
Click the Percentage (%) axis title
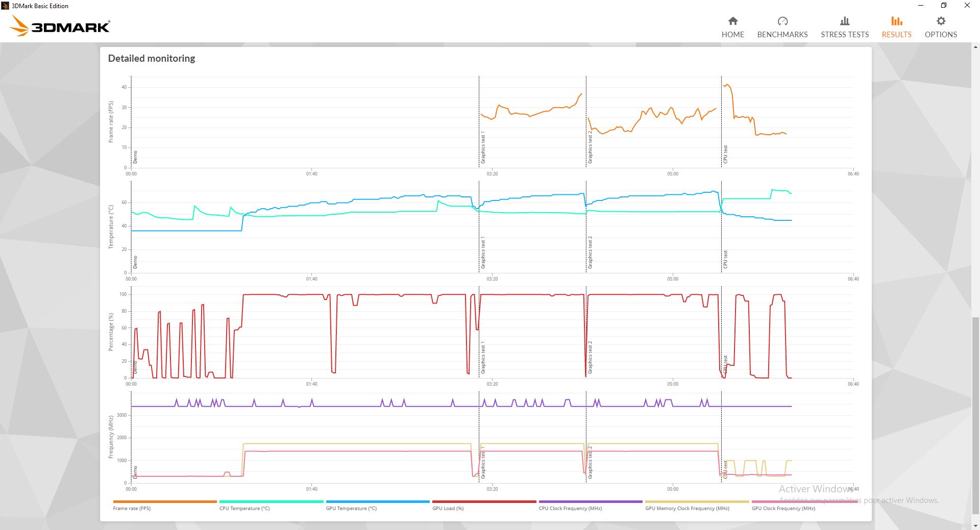[x=111, y=332]
